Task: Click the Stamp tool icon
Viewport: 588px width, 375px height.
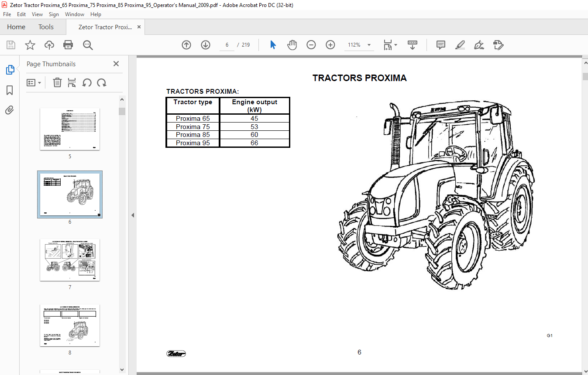Action: 498,45
